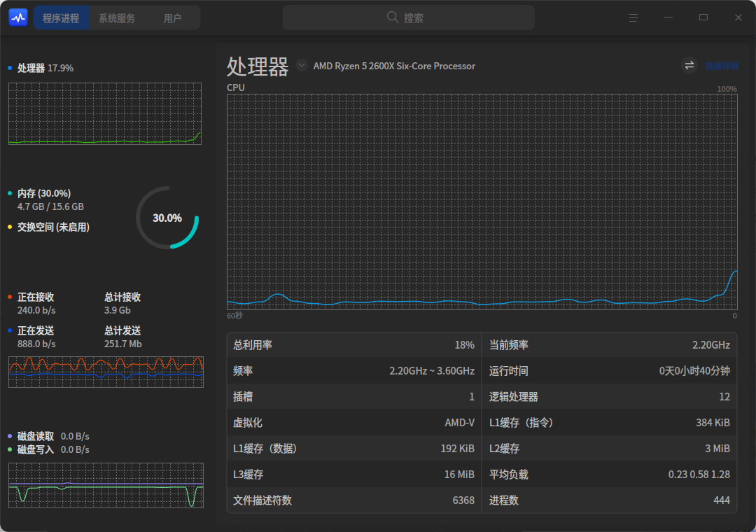The height and width of the screenshot is (532, 756).
Task: Close the System Monitor window
Action: coord(738,17)
